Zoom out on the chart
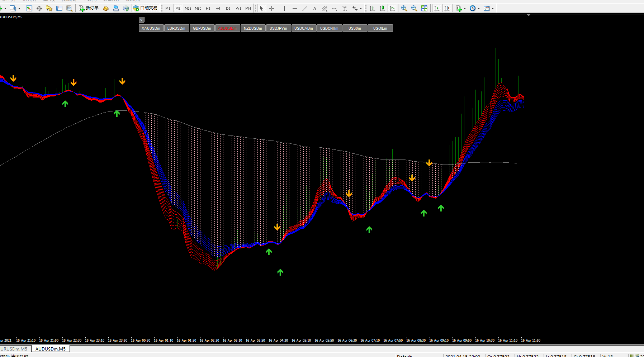Screen dimensions: 644x357 pos(414,8)
